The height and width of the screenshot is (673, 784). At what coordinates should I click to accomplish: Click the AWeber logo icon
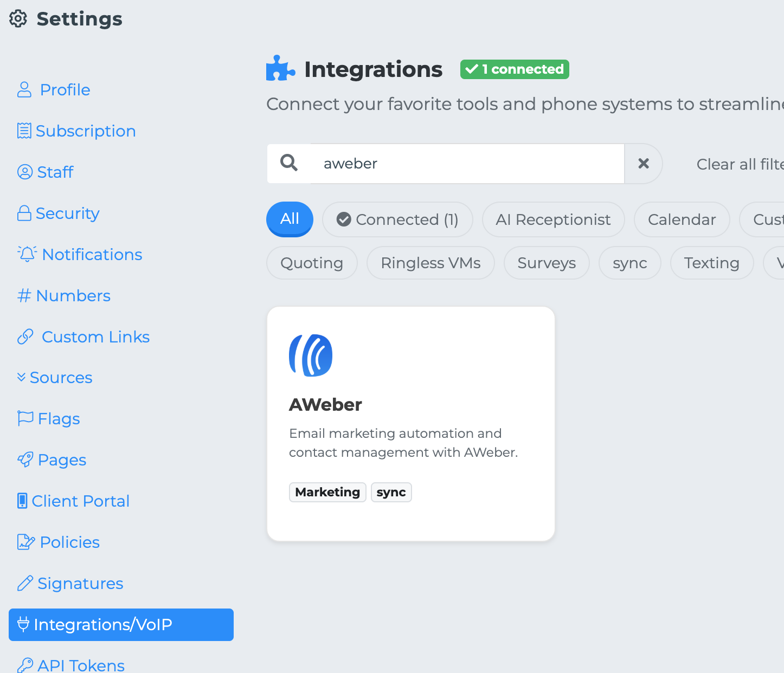pos(311,355)
